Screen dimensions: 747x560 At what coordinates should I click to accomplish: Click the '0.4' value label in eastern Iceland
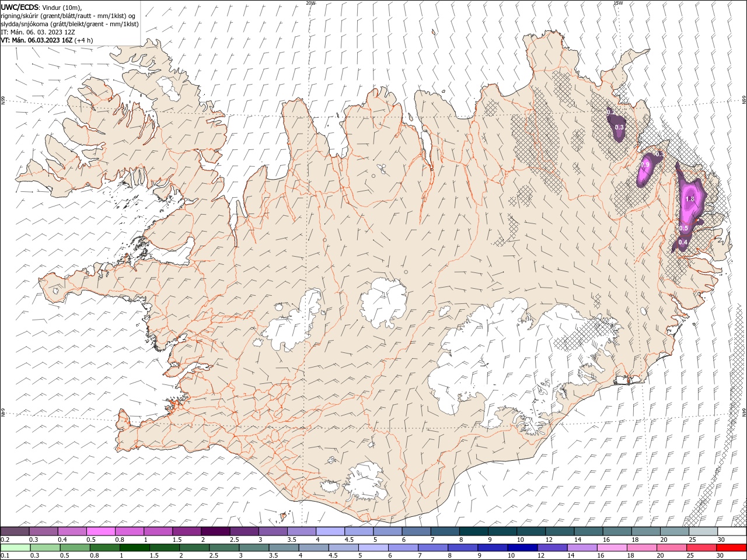coord(683,242)
